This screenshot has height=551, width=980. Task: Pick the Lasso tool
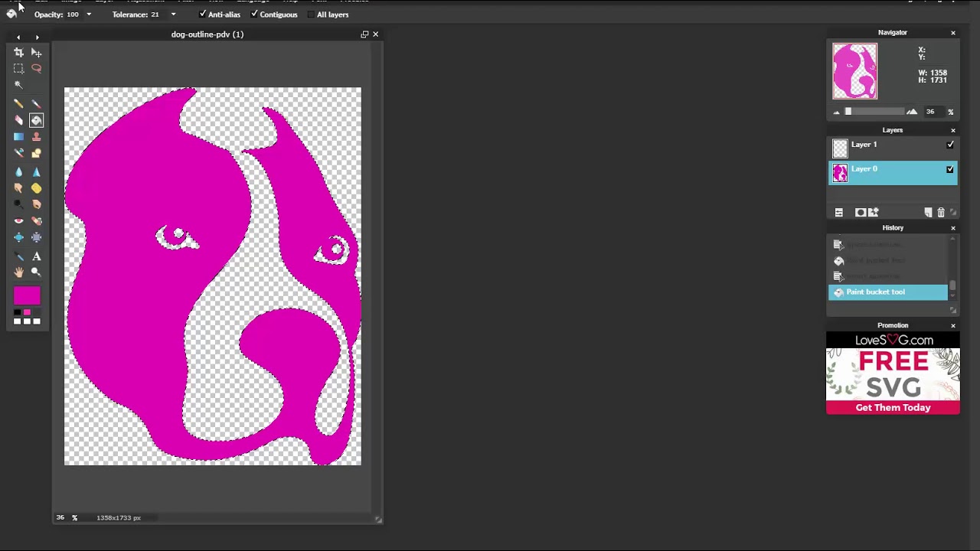tap(36, 69)
